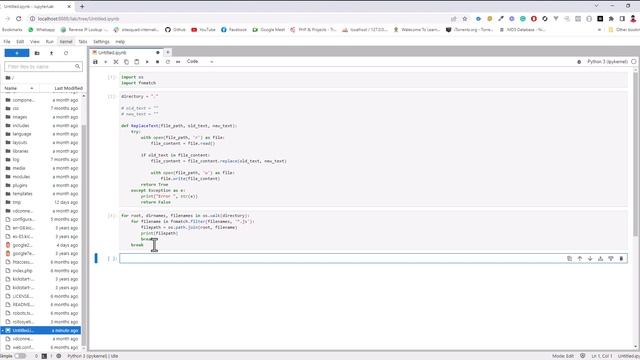Sort files by the Name column
The height and width of the screenshot is (360, 640).
tap(19, 88)
